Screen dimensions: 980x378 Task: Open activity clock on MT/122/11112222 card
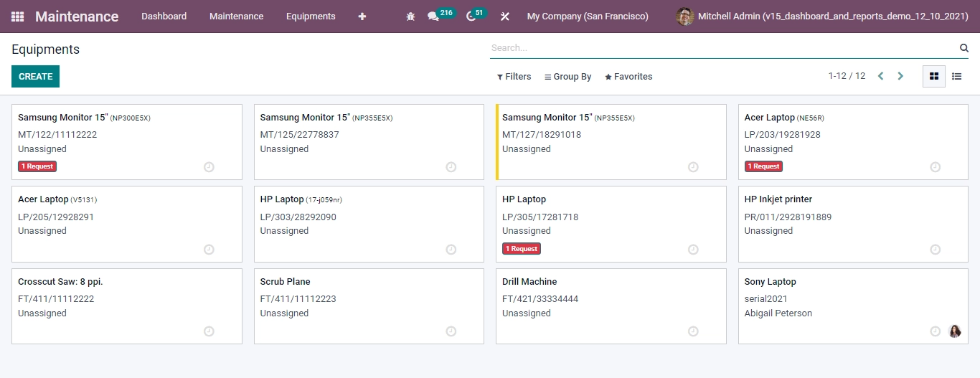(x=209, y=167)
